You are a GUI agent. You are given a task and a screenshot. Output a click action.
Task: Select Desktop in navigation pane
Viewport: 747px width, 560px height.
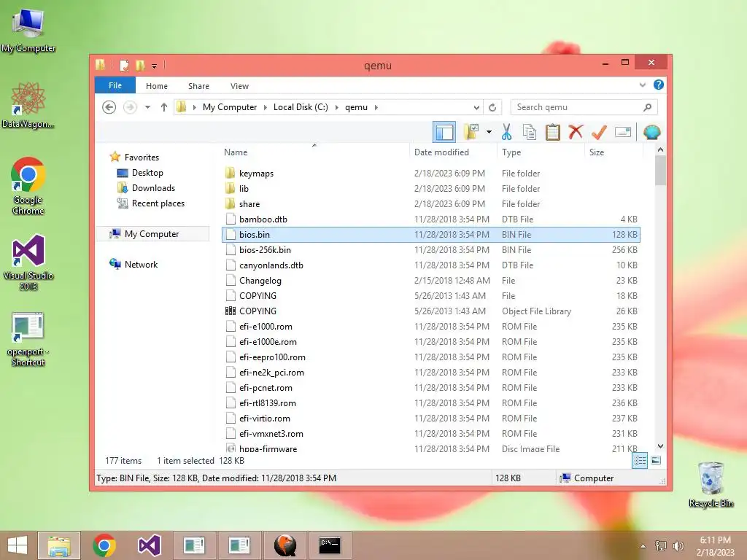click(x=147, y=173)
